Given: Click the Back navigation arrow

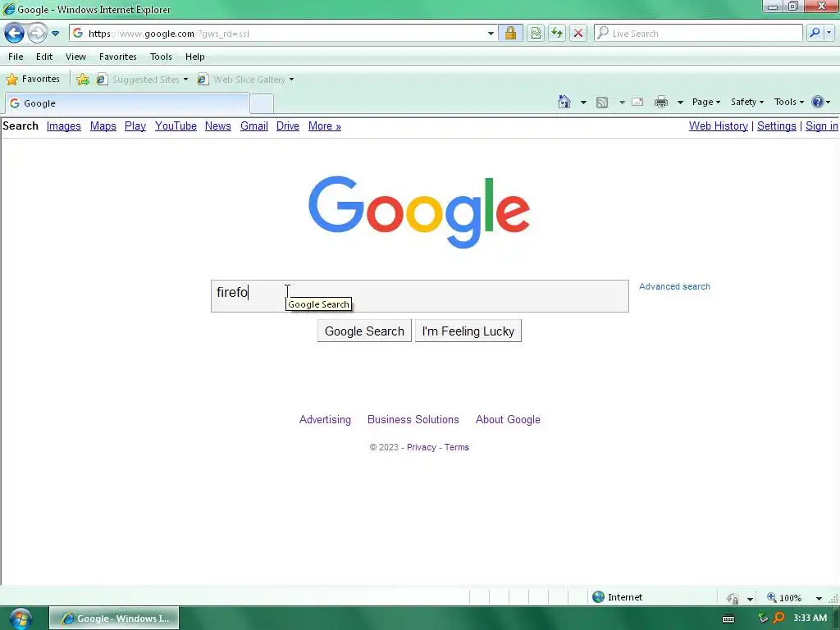Looking at the screenshot, I should 15,33.
